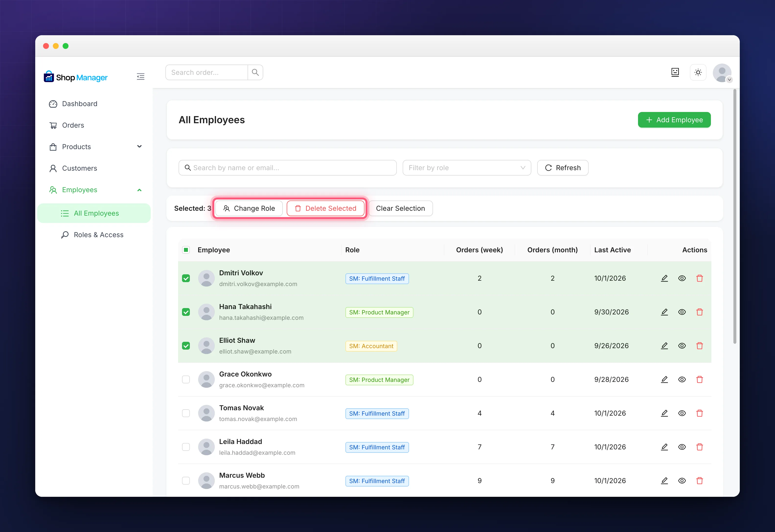
Task: Toggle the light/dark theme sun icon
Action: (698, 72)
